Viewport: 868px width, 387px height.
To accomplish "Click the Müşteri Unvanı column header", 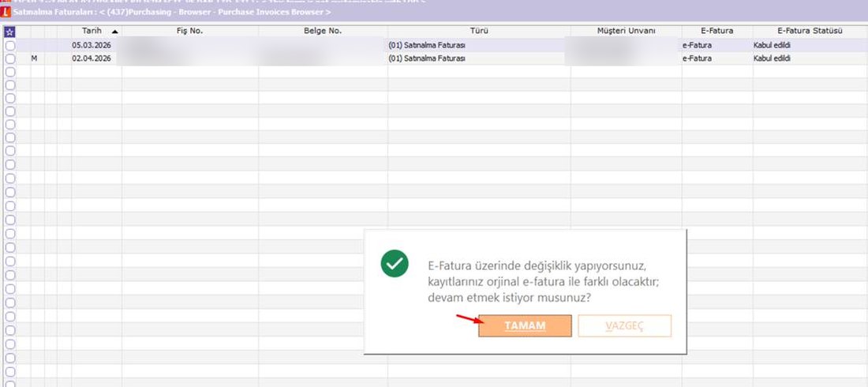I will tap(626, 31).
